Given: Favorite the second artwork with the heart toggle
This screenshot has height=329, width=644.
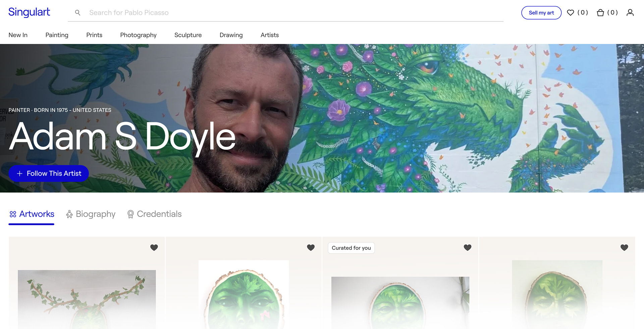Looking at the screenshot, I should tap(311, 248).
